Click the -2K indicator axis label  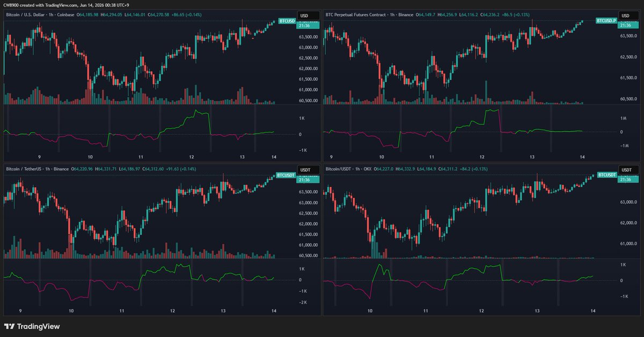pos(303,303)
